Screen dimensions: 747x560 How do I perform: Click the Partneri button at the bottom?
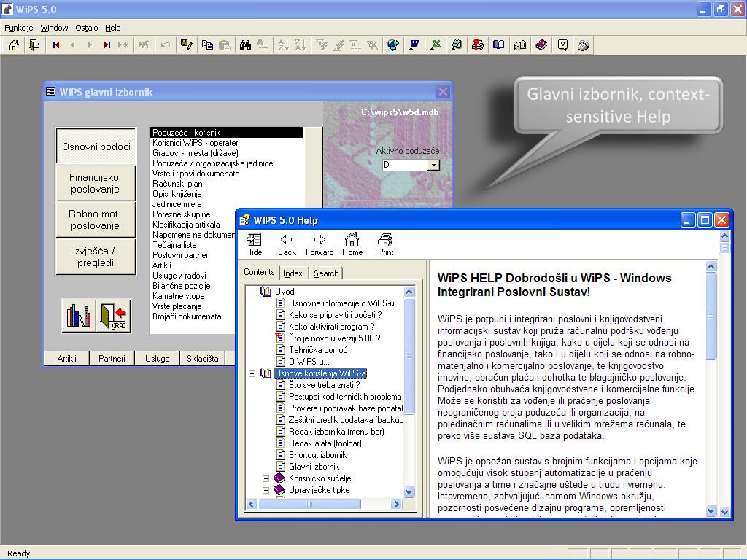[x=112, y=359]
